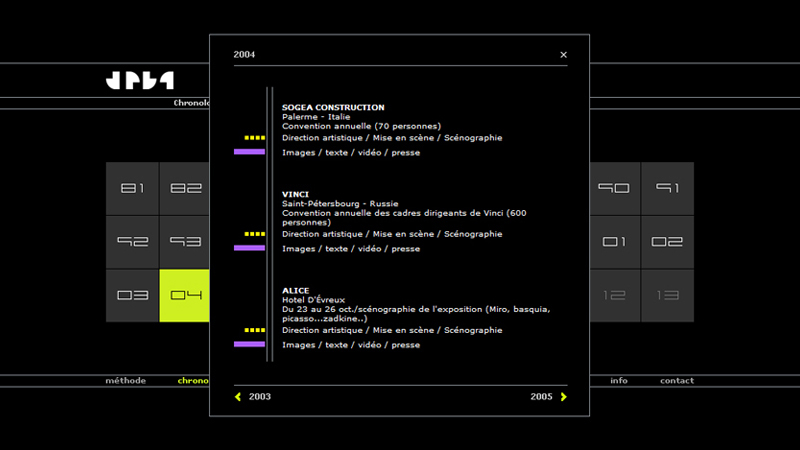Screen dimensions: 800x450
Task: Click the purple bar next to Vinci
Action: (x=249, y=248)
